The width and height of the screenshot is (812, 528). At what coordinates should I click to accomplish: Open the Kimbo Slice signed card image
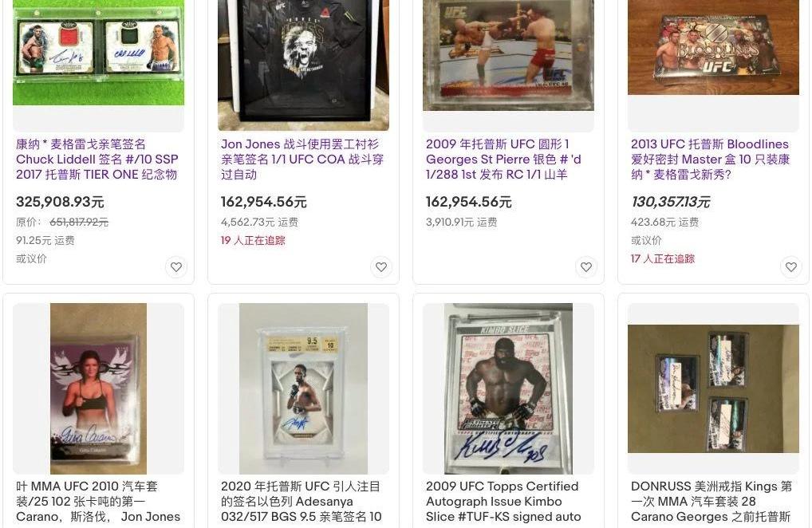[x=509, y=388]
